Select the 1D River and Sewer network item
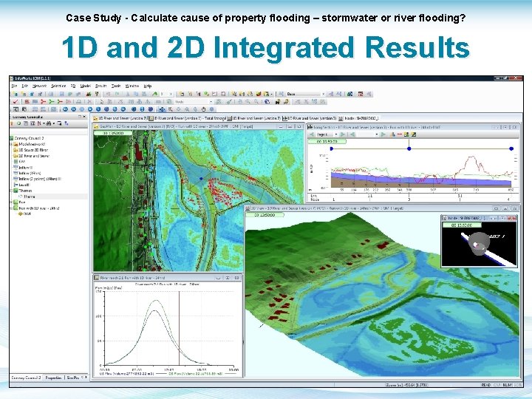 tap(32, 156)
